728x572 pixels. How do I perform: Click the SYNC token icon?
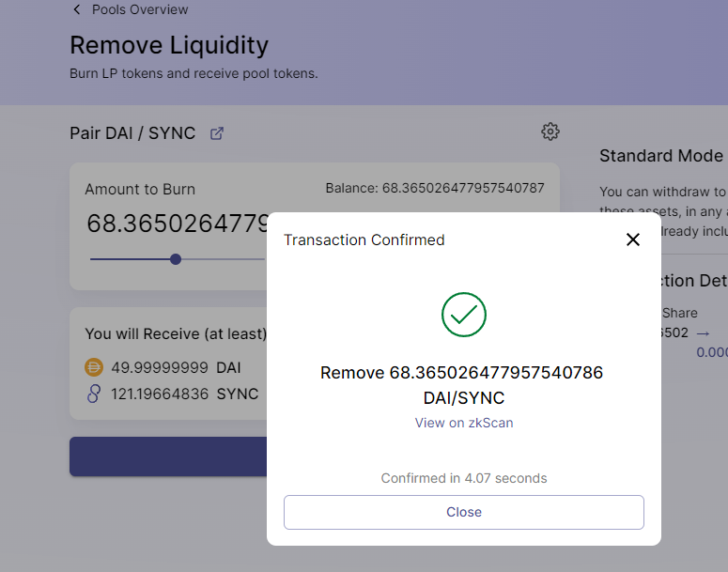click(x=93, y=394)
